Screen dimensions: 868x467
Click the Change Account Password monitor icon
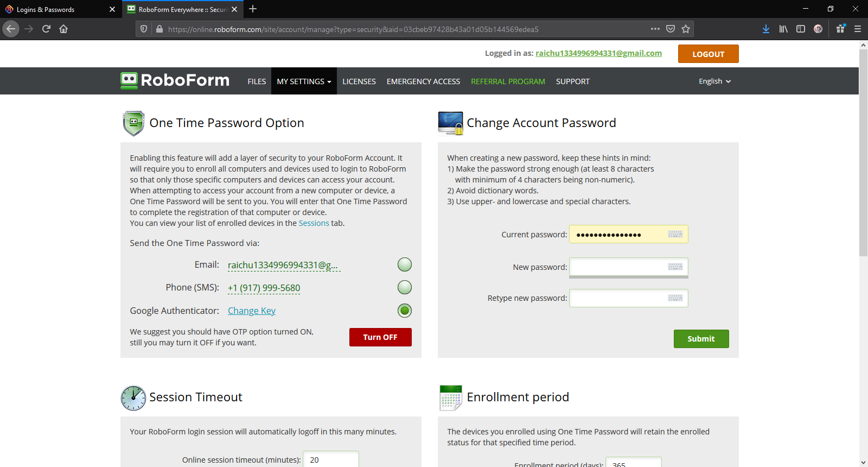[450, 123]
